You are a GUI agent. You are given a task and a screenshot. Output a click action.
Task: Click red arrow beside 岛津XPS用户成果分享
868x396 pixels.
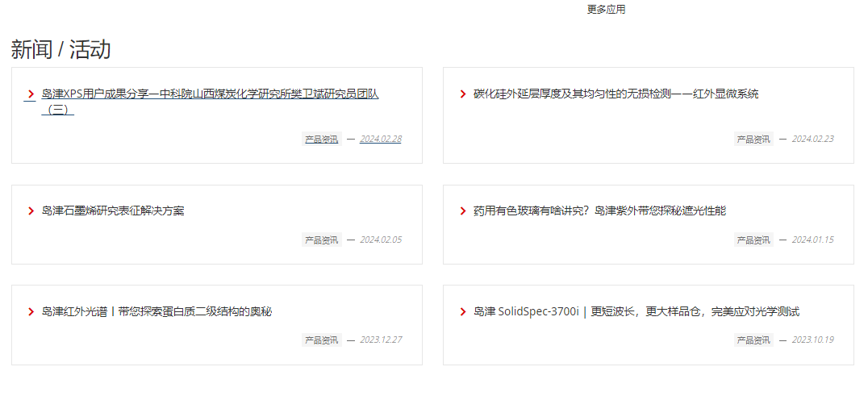coord(31,94)
